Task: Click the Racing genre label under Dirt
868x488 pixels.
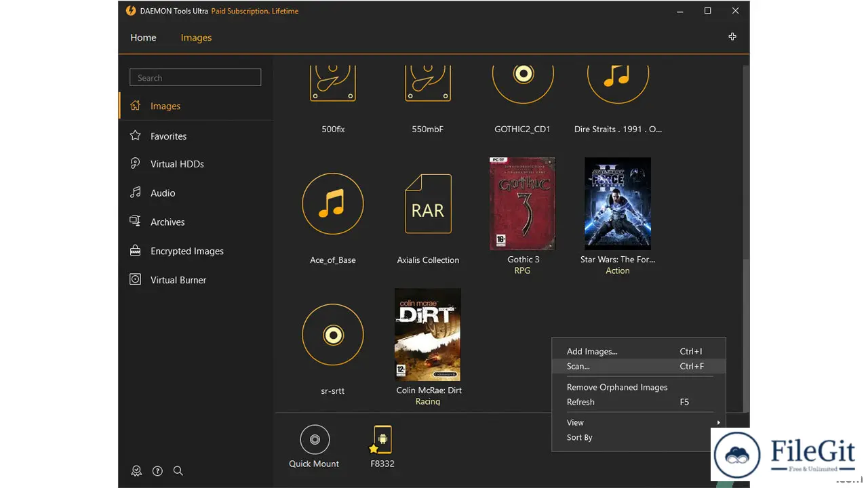Action: (x=428, y=401)
